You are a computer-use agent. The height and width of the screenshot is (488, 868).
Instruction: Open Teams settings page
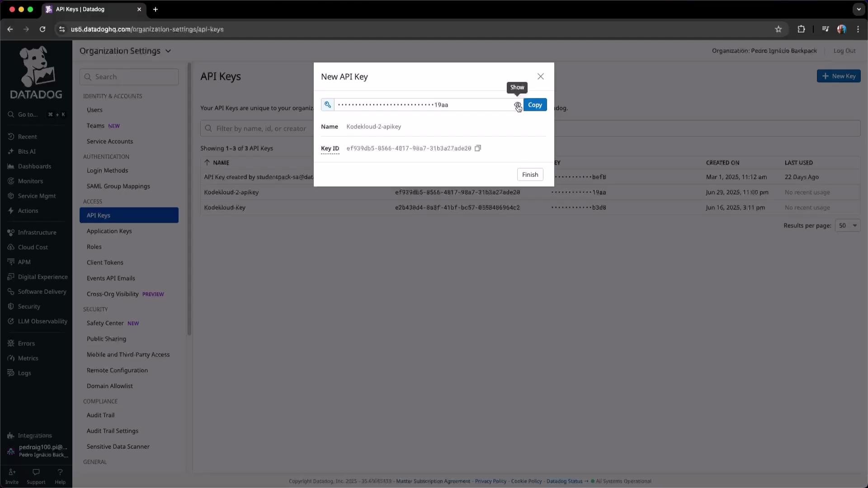(x=95, y=126)
